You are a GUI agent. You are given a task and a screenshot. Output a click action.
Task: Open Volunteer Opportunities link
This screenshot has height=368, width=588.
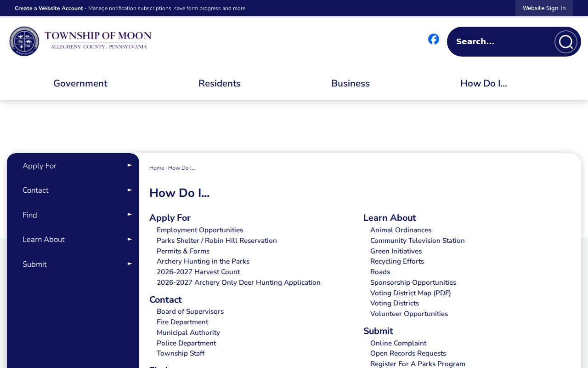[409, 314]
